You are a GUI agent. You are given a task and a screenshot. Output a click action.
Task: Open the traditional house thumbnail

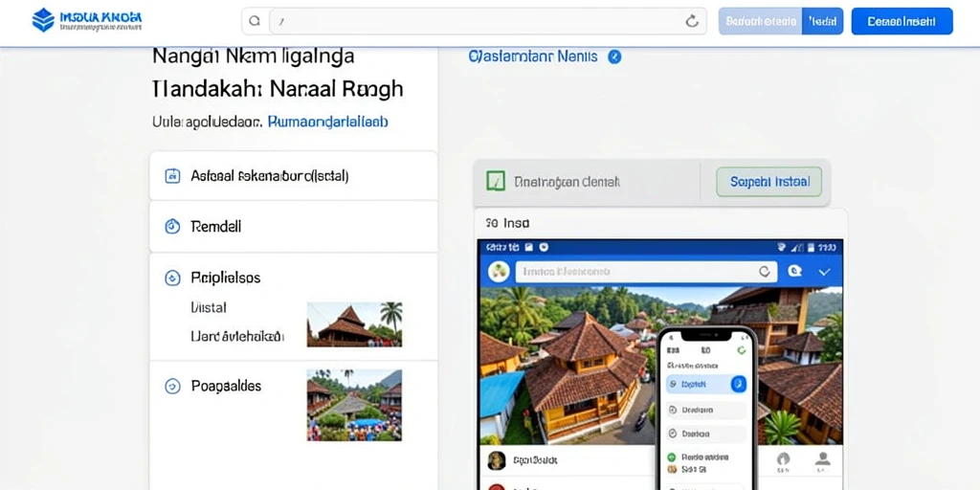(354, 324)
